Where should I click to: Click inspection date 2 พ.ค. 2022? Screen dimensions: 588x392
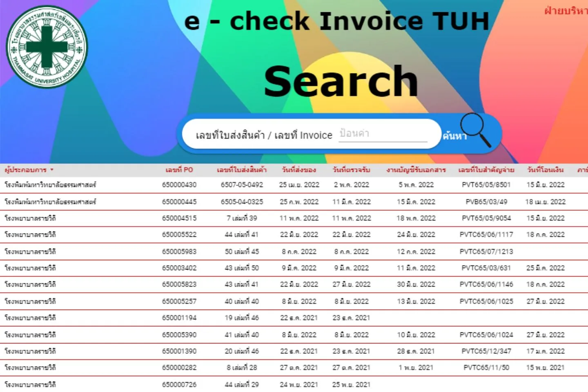point(351,185)
